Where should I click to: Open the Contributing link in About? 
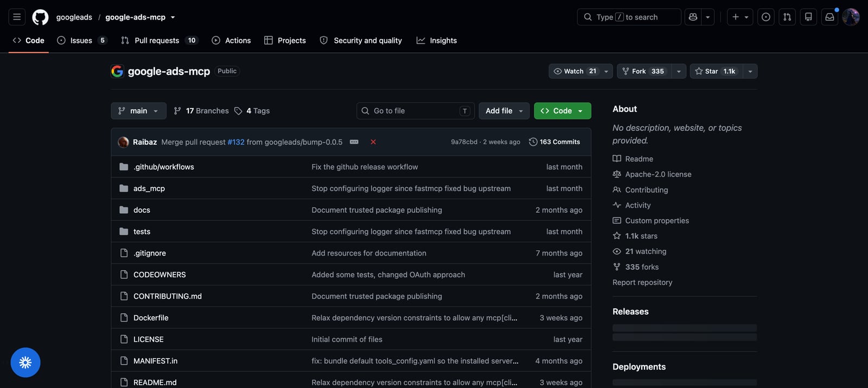640,190
